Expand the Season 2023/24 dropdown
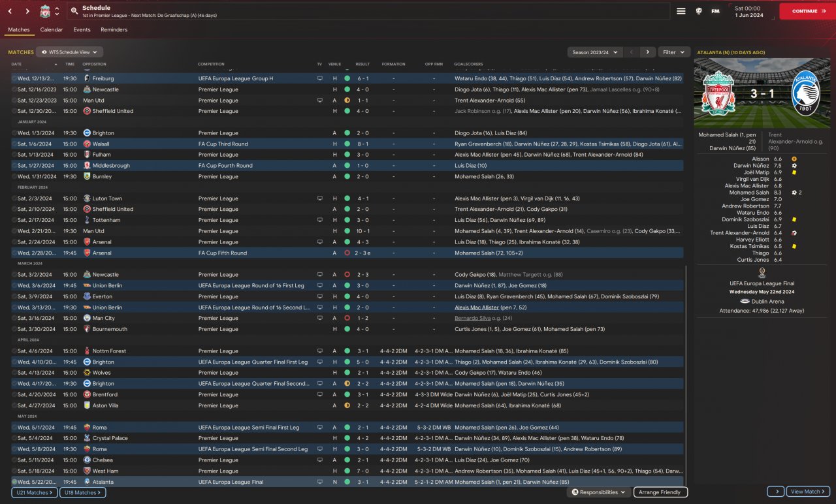 [594, 52]
